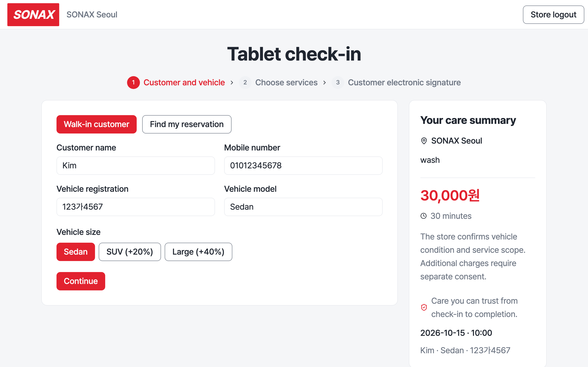Click the clock icon next to 30 minutes
Screen dimensions: 588x367
424,216
